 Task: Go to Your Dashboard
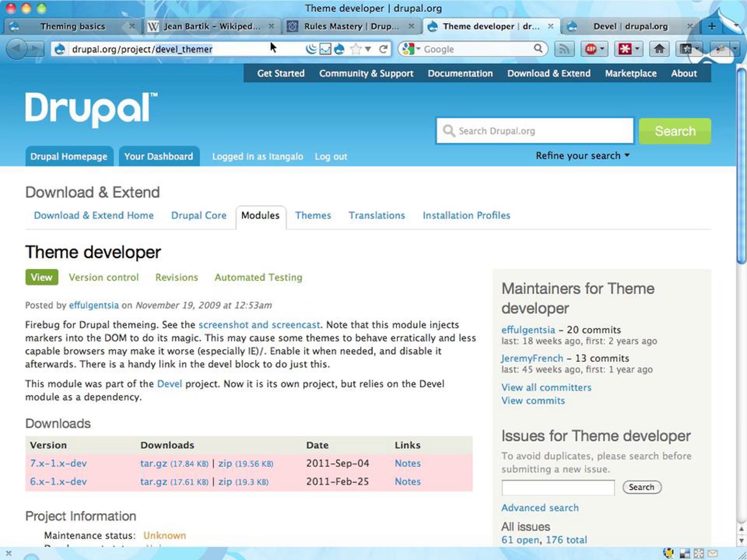[x=159, y=156]
